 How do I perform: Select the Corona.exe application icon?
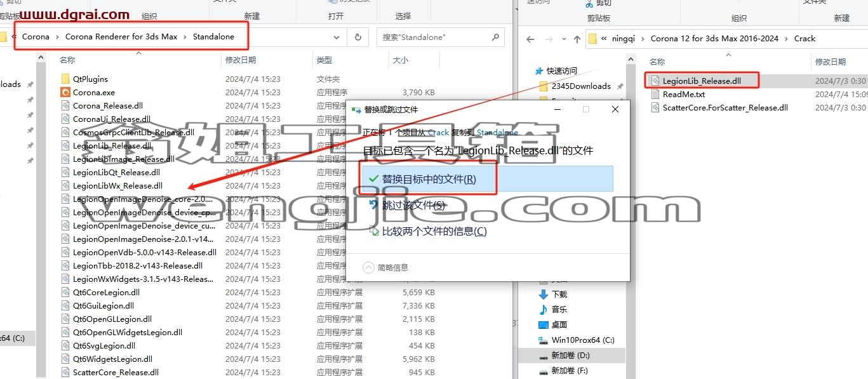pyautogui.click(x=65, y=93)
